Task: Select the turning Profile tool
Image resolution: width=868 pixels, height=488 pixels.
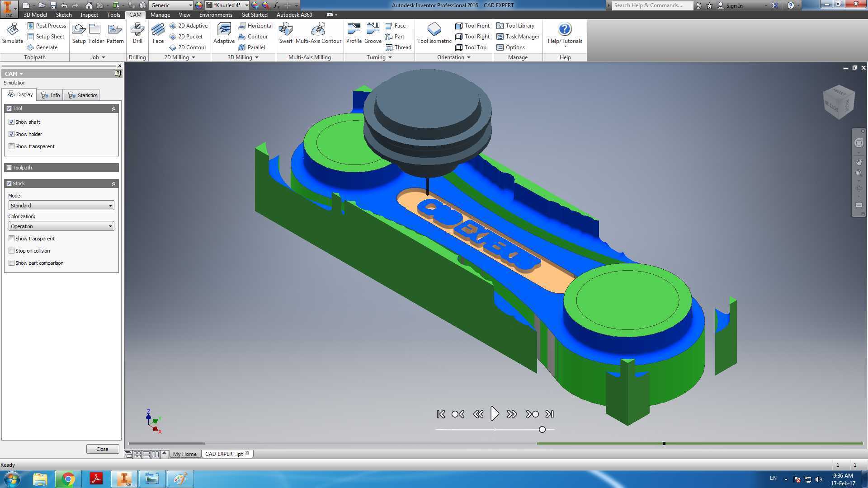Action: [354, 33]
